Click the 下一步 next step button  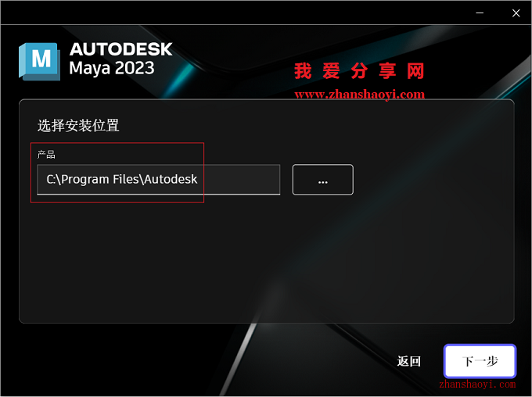[x=480, y=361]
